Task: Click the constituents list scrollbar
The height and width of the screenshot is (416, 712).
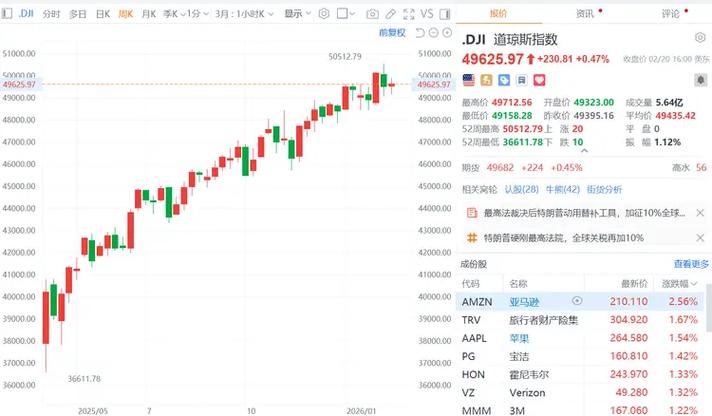Action: click(x=708, y=308)
